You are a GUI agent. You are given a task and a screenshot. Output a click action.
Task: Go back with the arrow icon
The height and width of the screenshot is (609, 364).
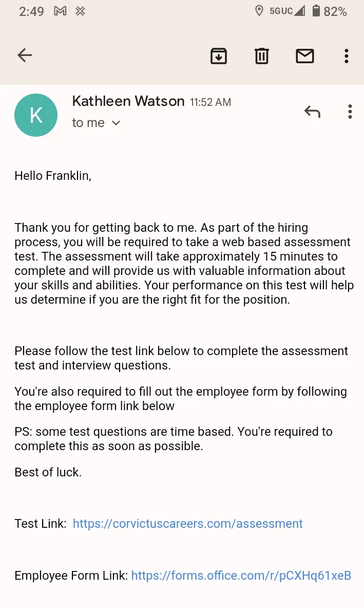[25, 55]
